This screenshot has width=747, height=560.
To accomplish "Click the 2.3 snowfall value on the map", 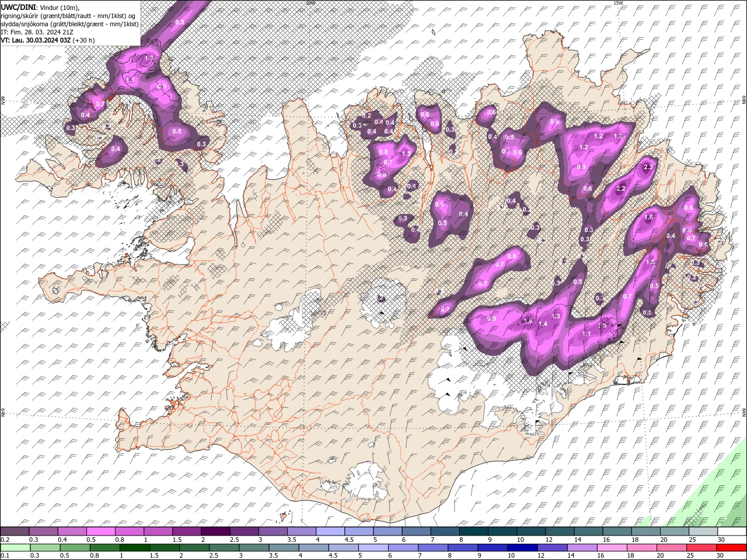I will click(x=648, y=167).
